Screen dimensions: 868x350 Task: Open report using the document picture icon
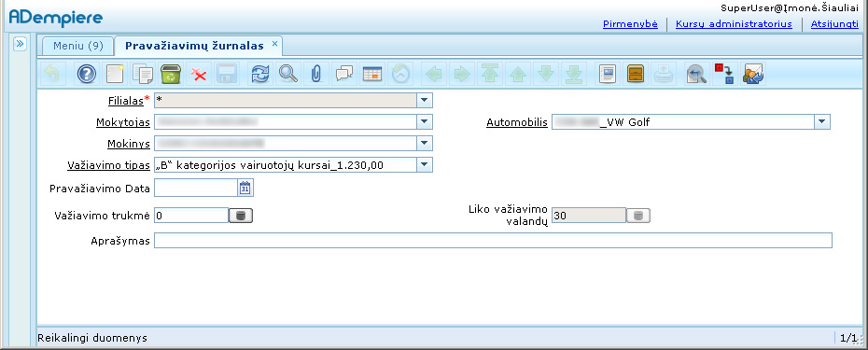pos(608,74)
